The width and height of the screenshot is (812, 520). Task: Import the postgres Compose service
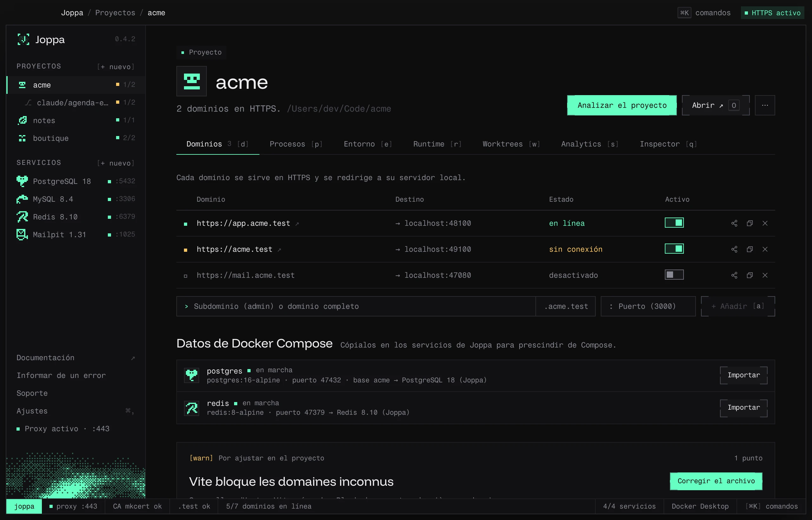[744, 375]
